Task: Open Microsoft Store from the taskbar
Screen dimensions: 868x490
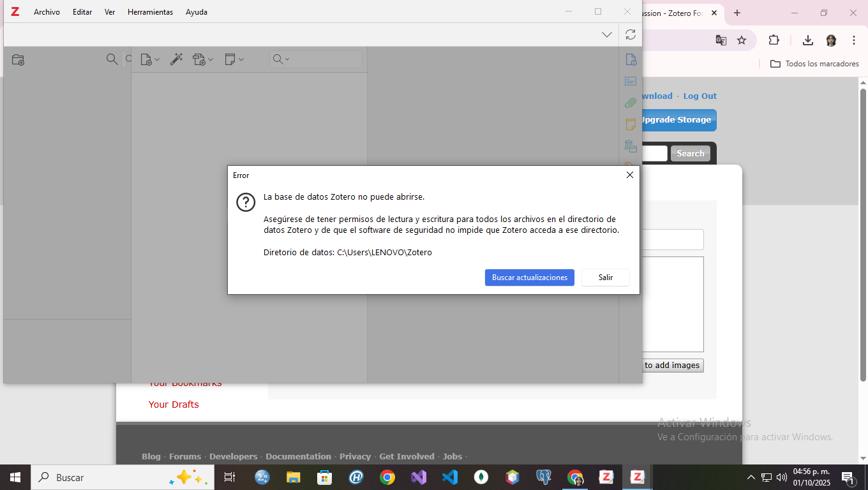Action: coord(325,477)
